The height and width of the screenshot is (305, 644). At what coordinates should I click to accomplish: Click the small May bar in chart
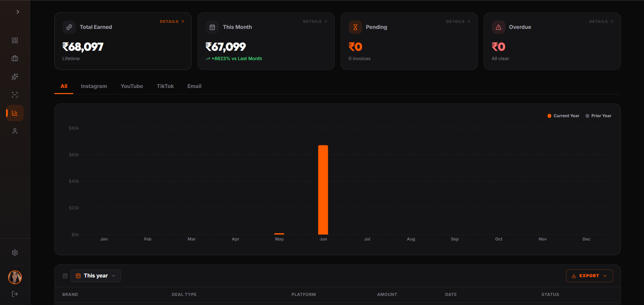click(x=279, y=234)
